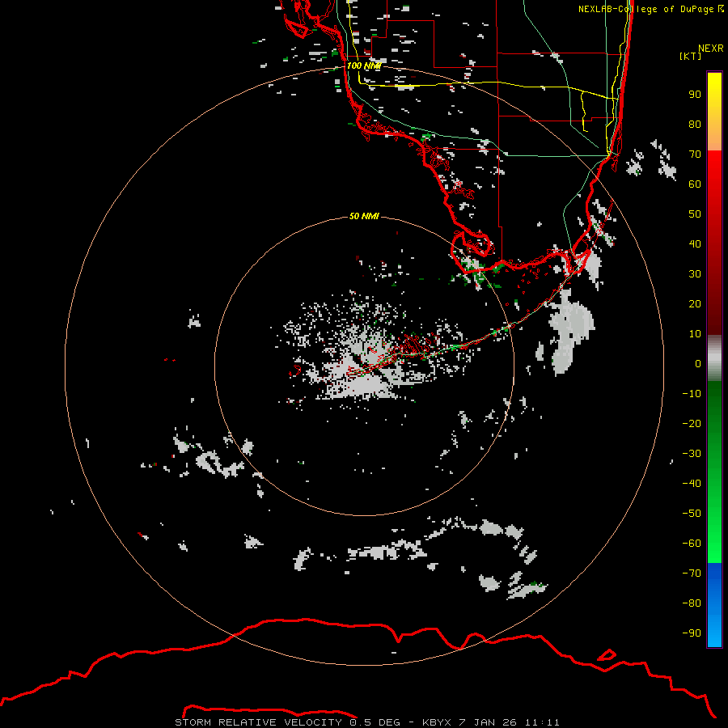Click the NEXR label above the color scale
Image resolution: width=728 pixels, height=728 pixels.
[711, 49]
